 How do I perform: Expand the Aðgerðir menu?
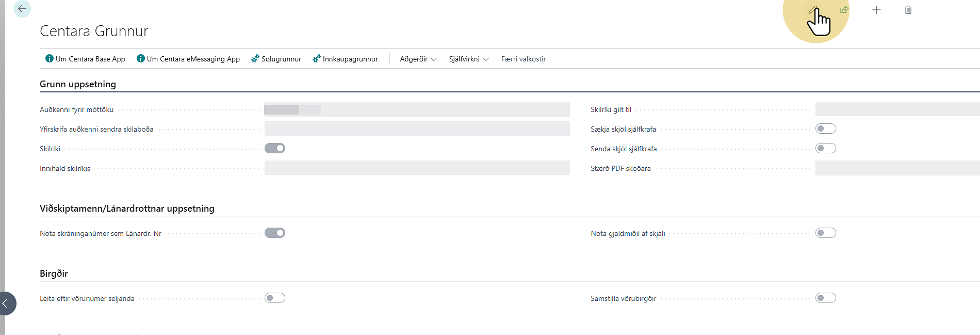(x=418, y=59)
